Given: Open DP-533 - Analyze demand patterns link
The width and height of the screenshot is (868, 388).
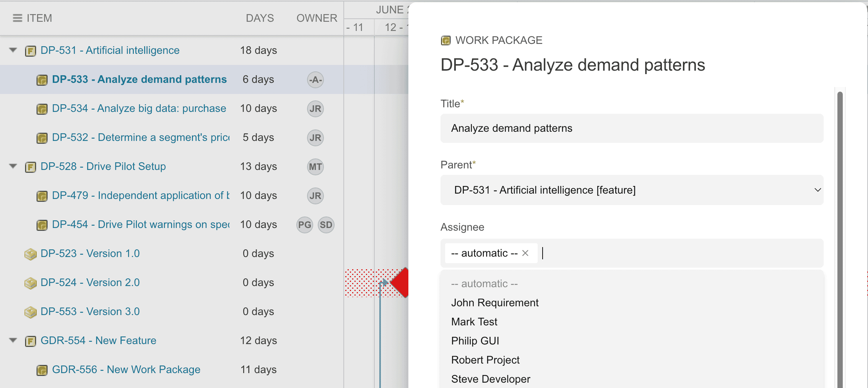Looking at the screenshot, I should point(140,79).
